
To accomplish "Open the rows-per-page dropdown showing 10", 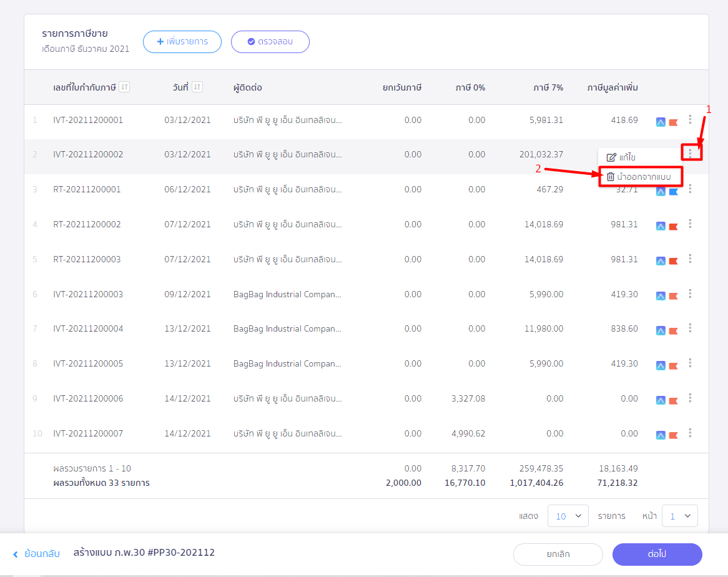I will click(568, 516).
